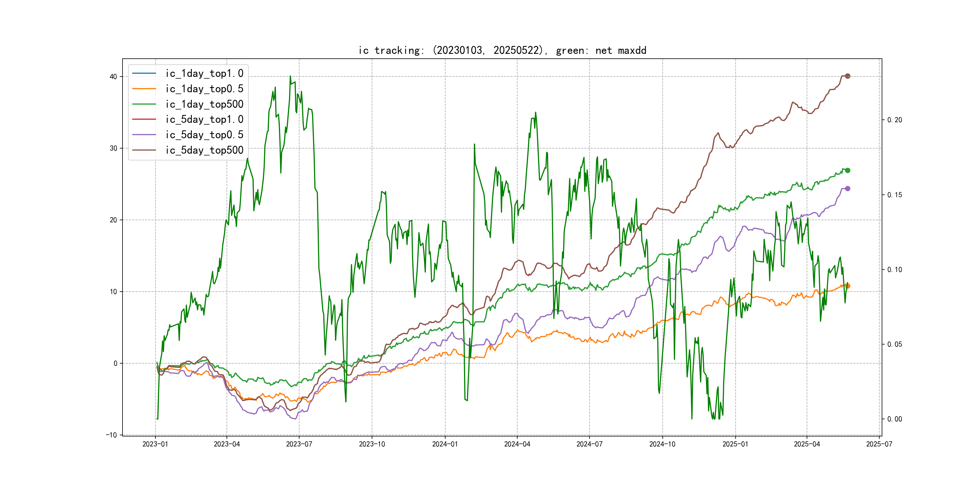This screenshot has width=980, height=490.
Task: Click the ic_1day_top1.0 legend label
Action: (x=204, y=73)
